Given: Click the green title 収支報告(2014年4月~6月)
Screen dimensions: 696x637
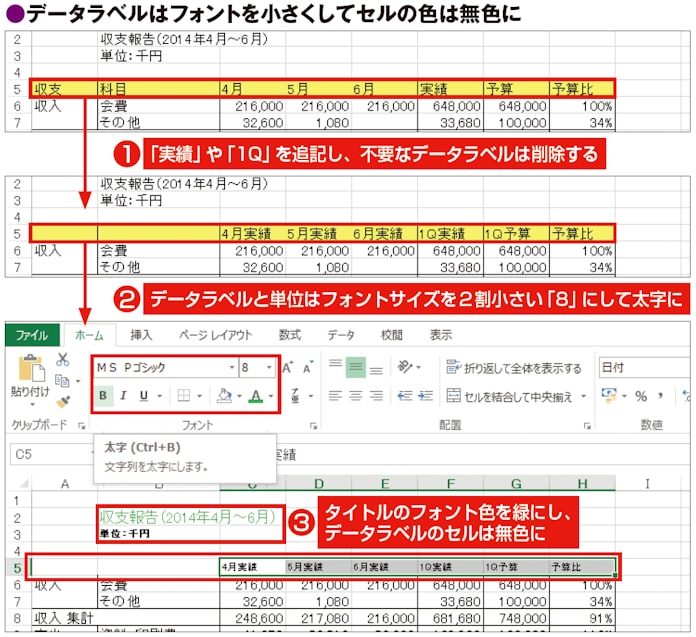Looking at the screenshot, I should pos(187,517).
